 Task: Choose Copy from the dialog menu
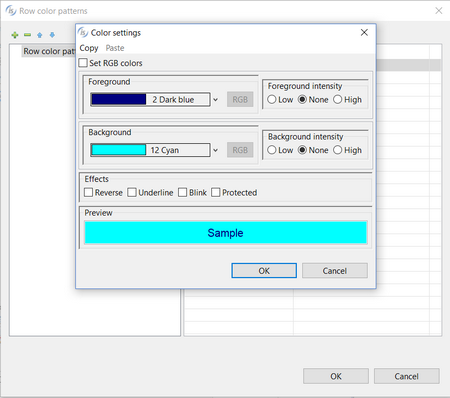pyautogui.click(x=89, y=48)
